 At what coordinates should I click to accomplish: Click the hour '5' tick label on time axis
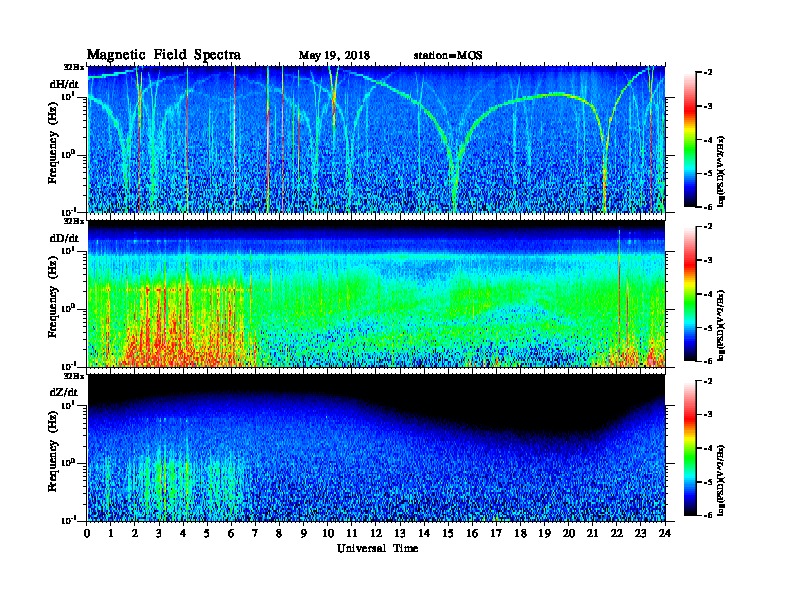(x=208, y=534)
